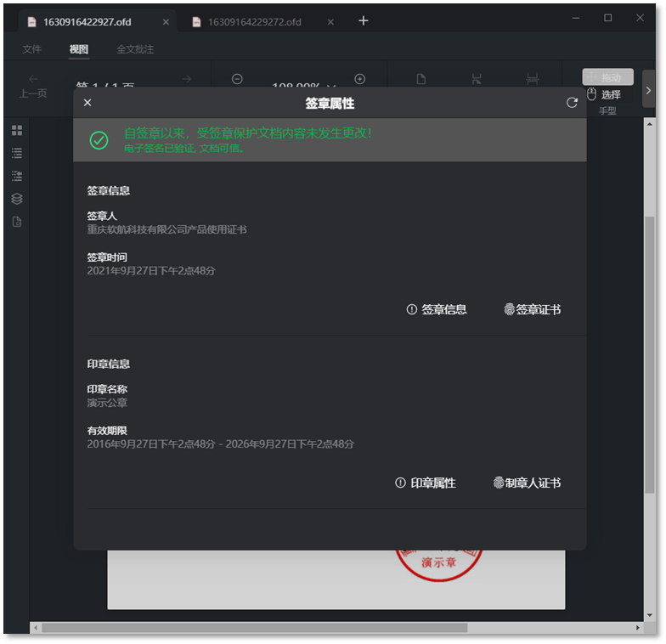Viewport: 666px width, 644px height.
Task: Open the 视图 menu
Action: click(79, 49)
